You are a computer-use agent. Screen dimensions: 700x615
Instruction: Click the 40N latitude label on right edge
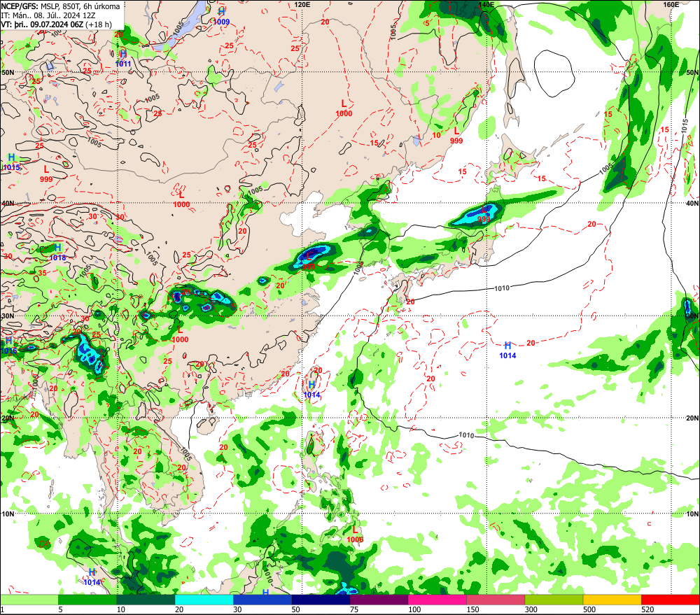(692, 204)
